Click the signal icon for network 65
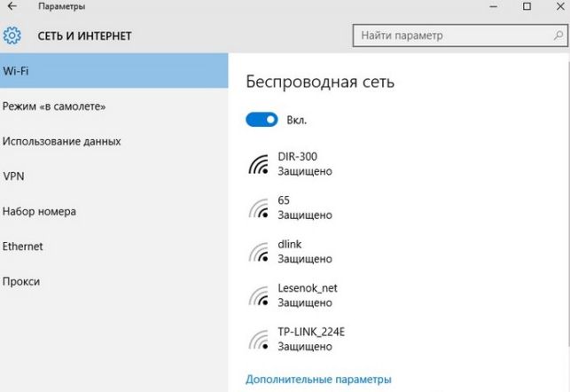 pyautogui.click(x=259, y=208)
